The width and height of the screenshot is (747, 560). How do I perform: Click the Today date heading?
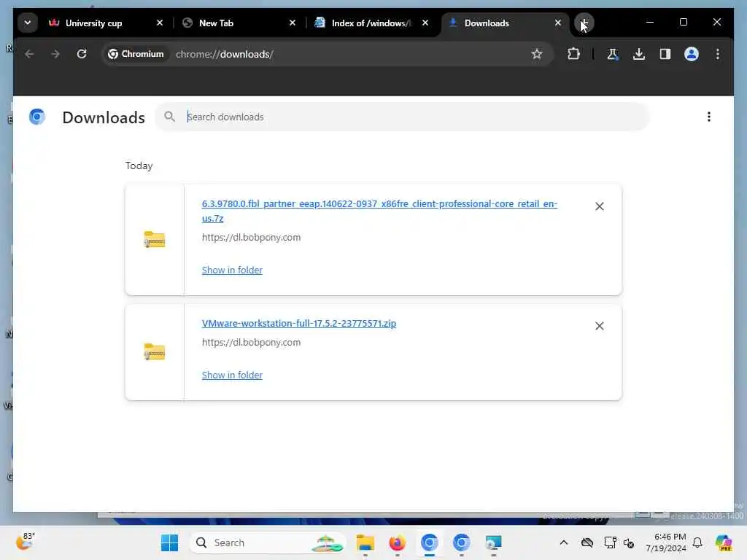(139, 166)
